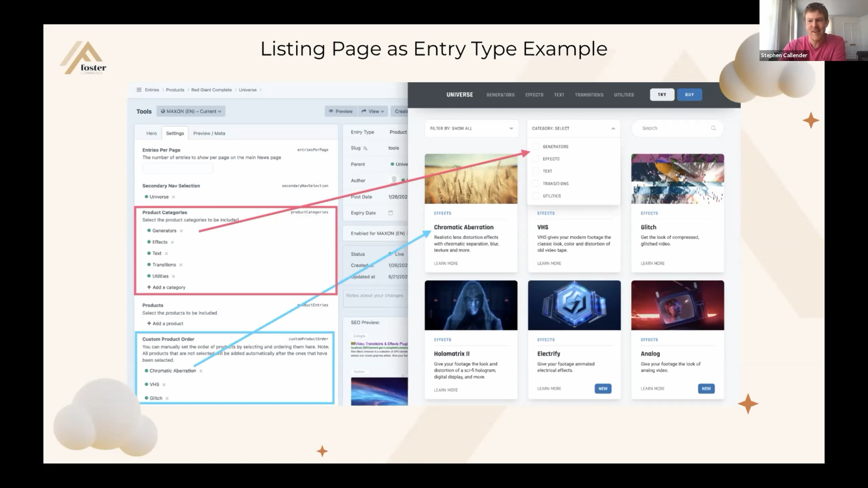Open Learn More for Electrify
The height and width of the screenshot is (488, 868).
tap(549, 389)
